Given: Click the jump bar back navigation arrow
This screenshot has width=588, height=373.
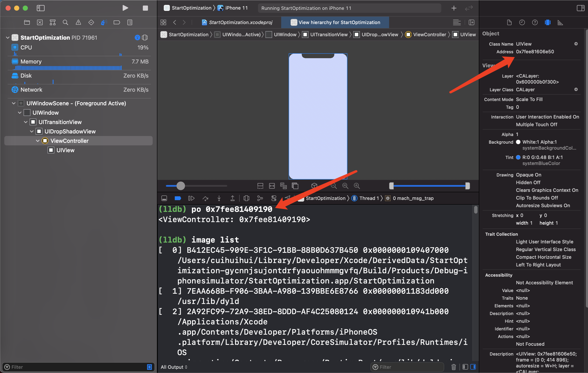Looking at the screenshot, I should 175,22.
